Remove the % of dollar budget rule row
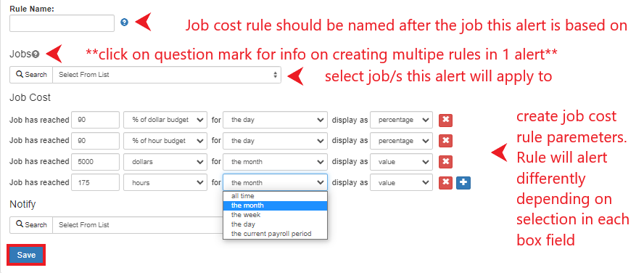 (x=445, y=120)
